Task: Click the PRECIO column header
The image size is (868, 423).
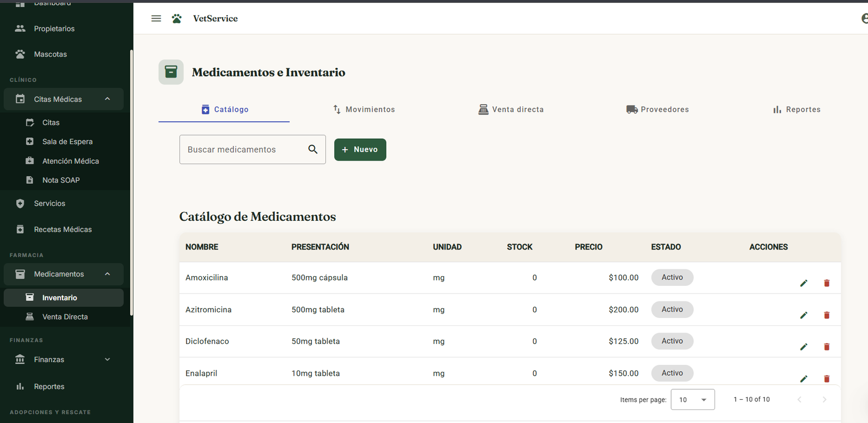Action: (589, 247)
